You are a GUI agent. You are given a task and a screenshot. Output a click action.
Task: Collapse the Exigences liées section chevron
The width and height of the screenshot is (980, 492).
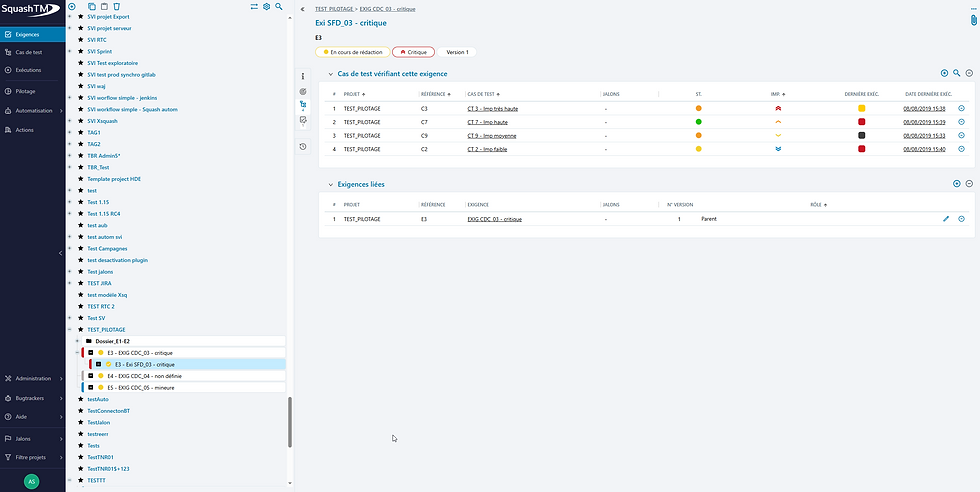[331, 184]
